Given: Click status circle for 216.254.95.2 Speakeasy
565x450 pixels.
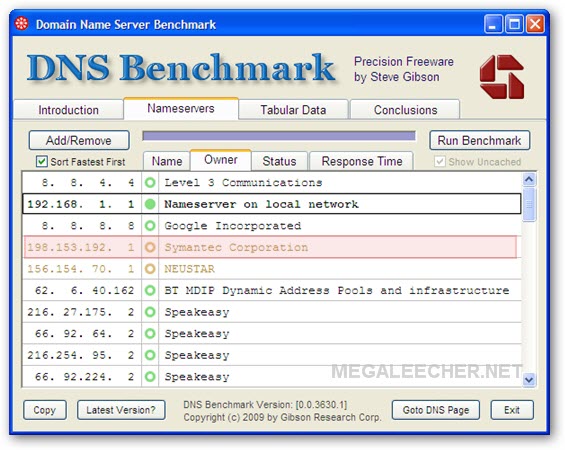Looking at the screenshot, I should 150,355.
